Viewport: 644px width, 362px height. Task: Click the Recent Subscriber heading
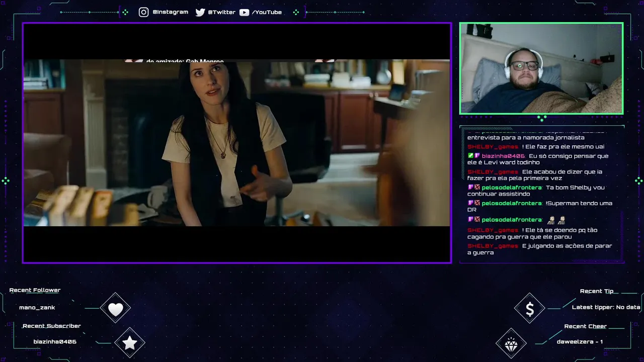point(51,326)
